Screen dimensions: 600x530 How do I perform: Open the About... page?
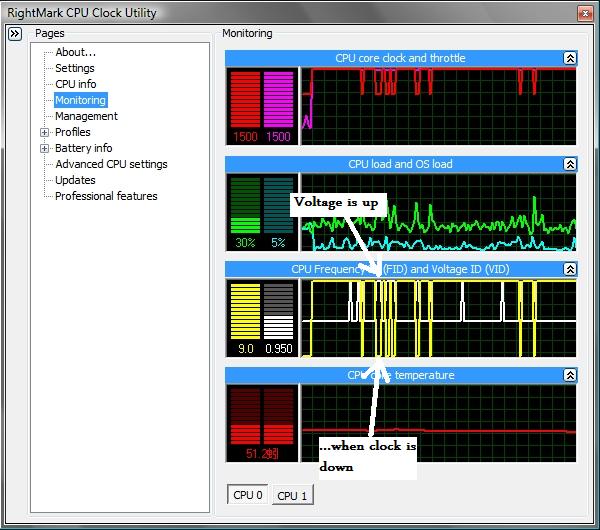tap(75, 52)
